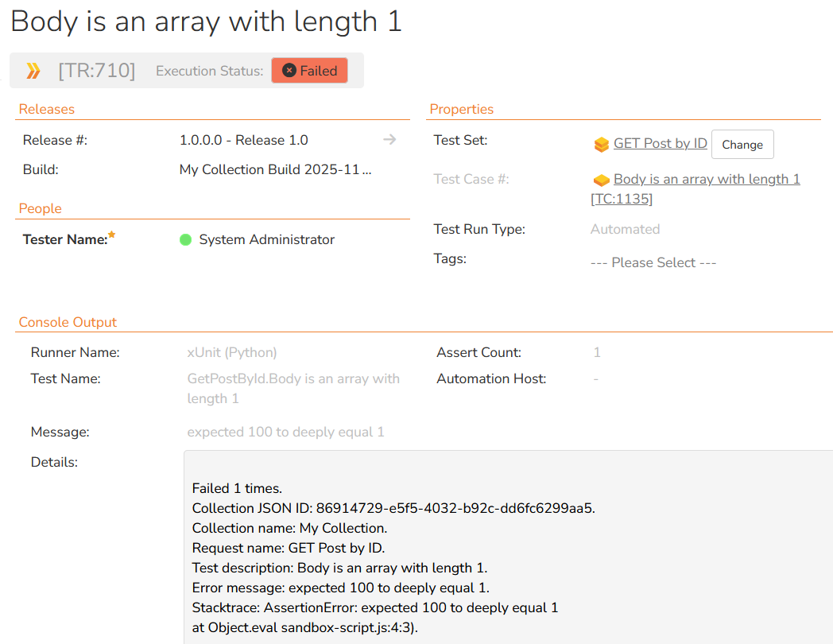Click the X icon in Failed badge
The height and width of the screenshot is (644, 833).
[x=289, y=71]
